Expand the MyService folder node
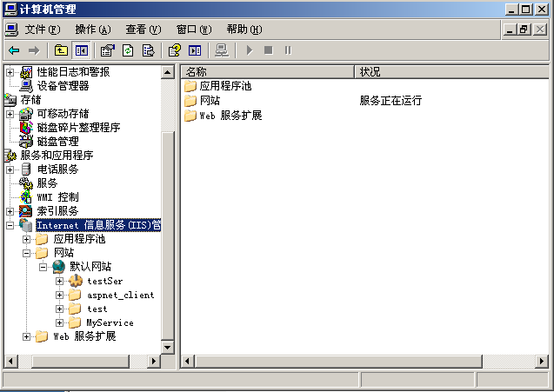The width and height of the screenshot is (554, 392). click(x=59, y=322)
